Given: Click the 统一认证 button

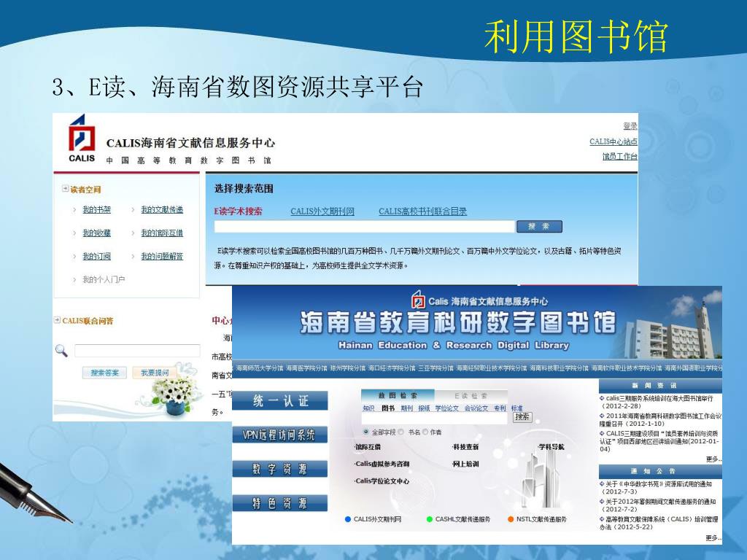Looking at the screenshot, I should pyautogui.click(x=280, y=401).
